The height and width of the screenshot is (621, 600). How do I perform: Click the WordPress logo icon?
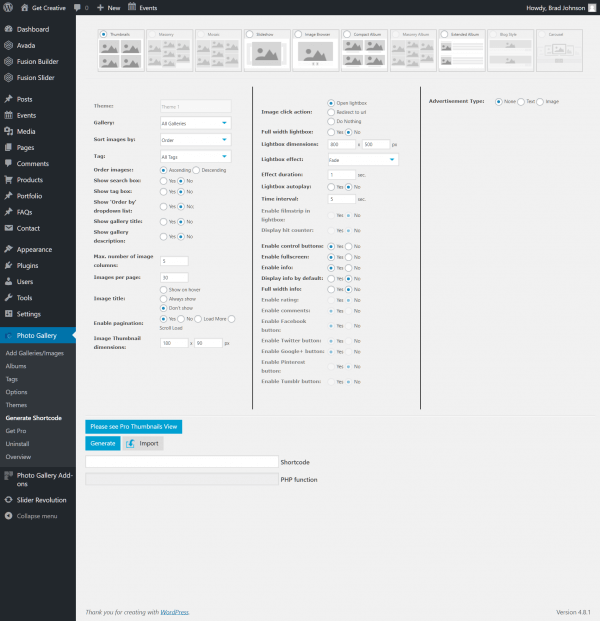tap(8, 8)
